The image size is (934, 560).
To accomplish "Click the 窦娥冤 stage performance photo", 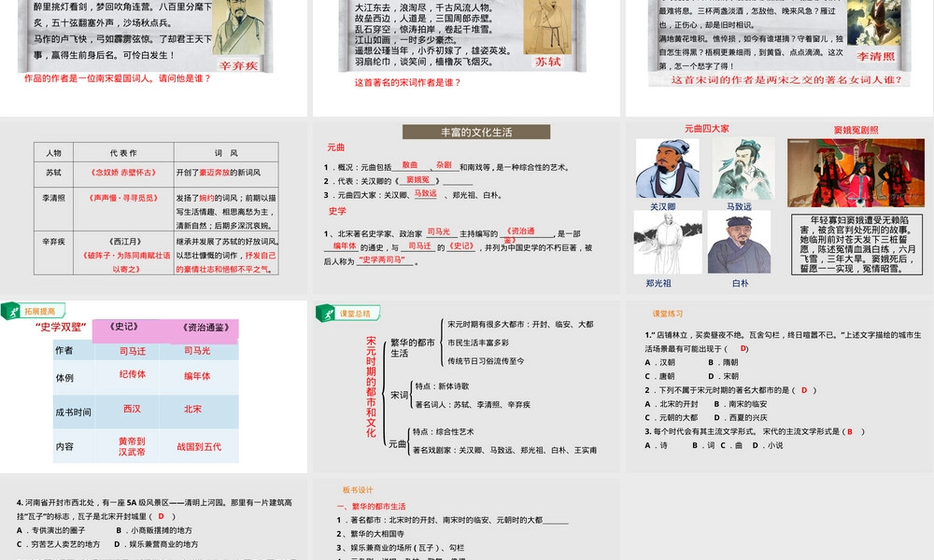I will [856, 173].
